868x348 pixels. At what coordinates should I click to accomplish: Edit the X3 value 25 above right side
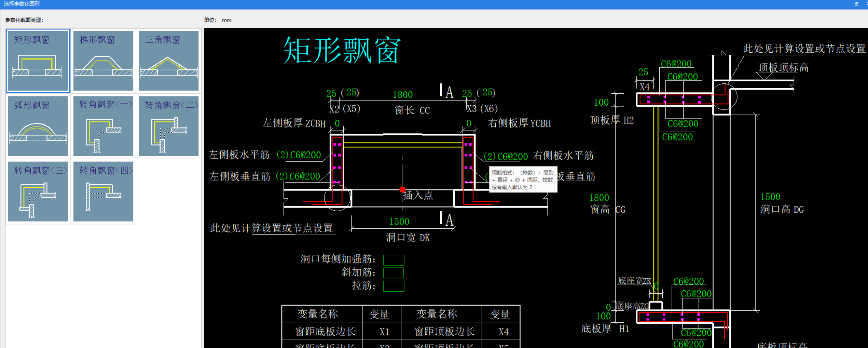pos(467,93)
